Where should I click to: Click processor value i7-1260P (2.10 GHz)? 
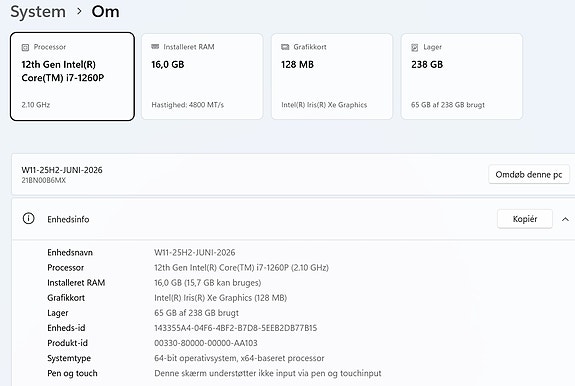pos(241,268)
